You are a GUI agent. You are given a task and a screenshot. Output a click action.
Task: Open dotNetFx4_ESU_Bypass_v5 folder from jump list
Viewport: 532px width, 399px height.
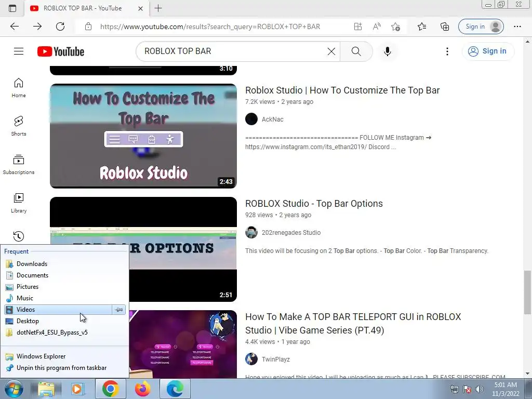(x=65, y=332)
